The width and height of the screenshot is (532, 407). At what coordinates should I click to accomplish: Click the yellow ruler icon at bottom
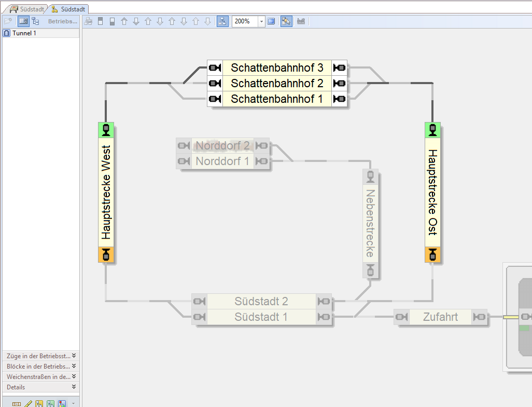click(x=28, y=403)
